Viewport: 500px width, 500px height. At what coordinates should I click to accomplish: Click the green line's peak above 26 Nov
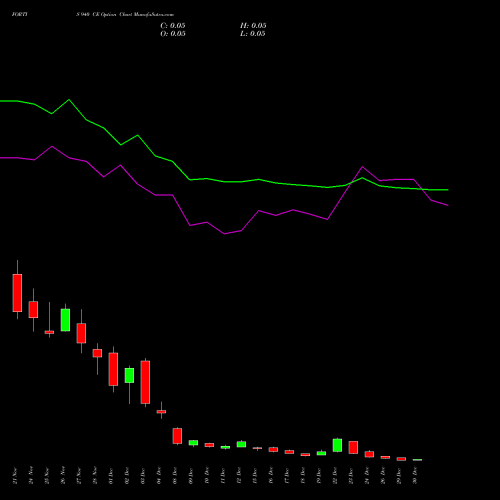point(69,100)
